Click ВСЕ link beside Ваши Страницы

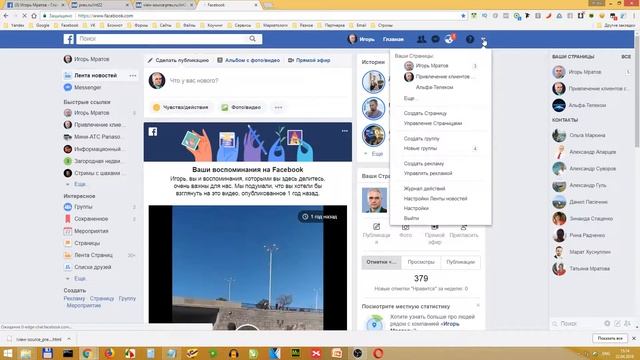tap(626, 57)
